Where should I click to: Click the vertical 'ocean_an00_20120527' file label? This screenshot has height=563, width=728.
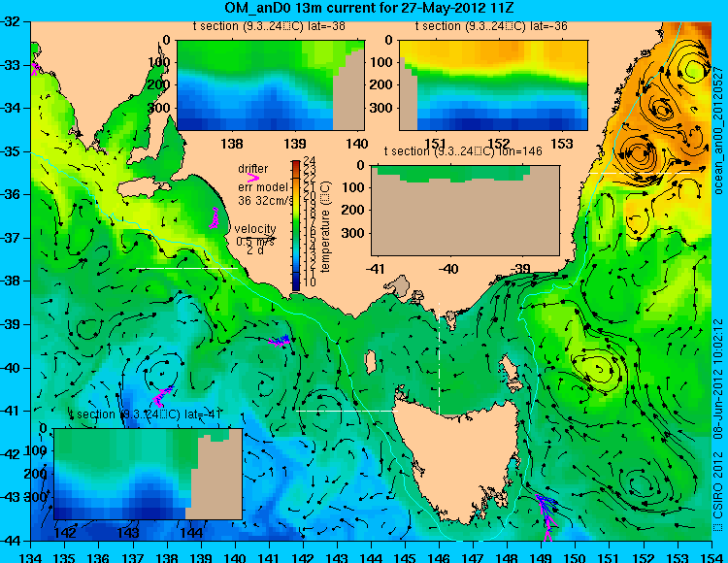coord(718,130)
